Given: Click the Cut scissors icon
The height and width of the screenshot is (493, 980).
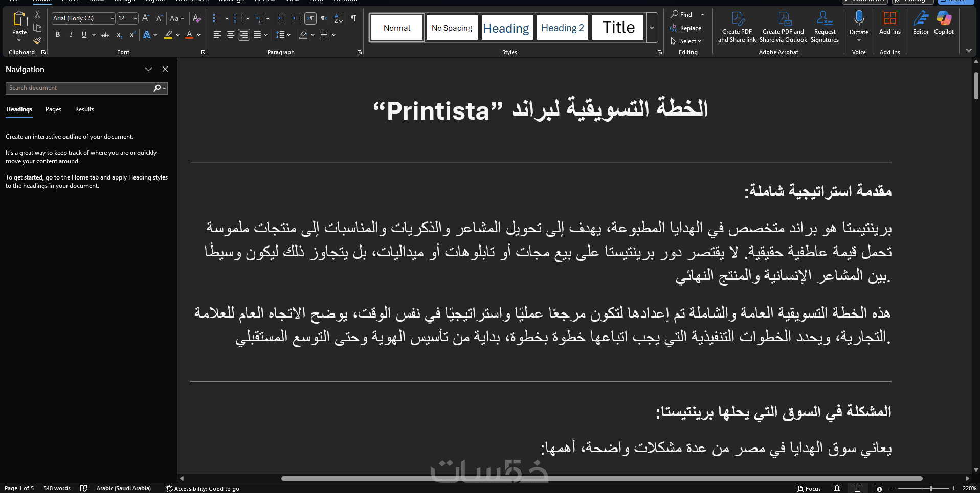Looking at the screenshot, I should tap(37, 15).
